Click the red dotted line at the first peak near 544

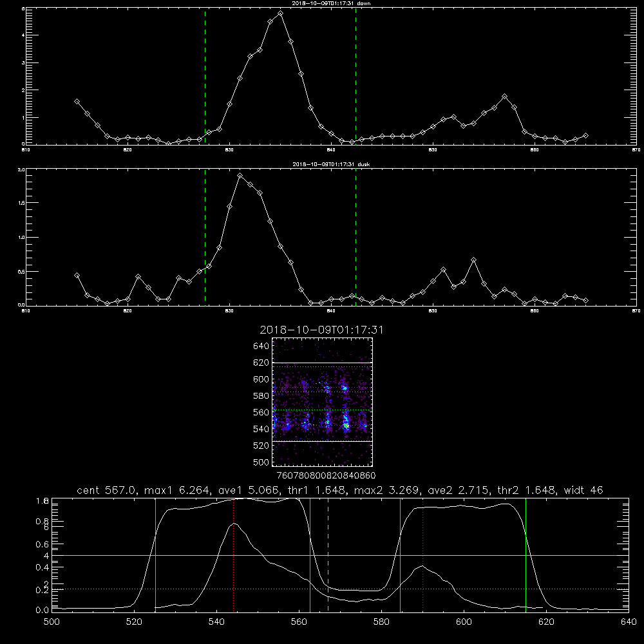(233, 554)
